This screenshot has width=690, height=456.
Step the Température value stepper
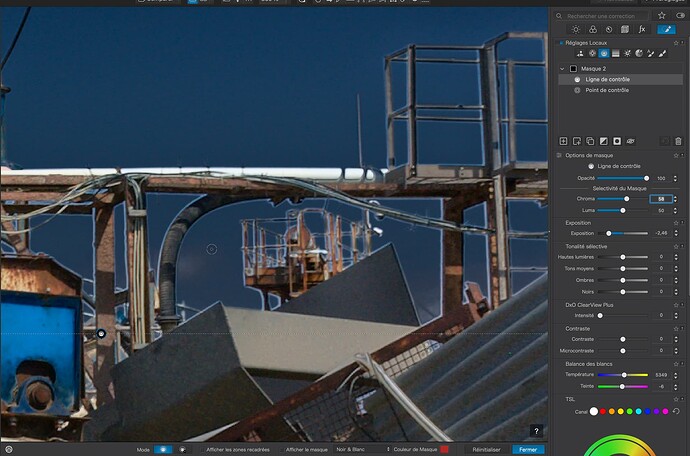pyautogui.click(x=675, y=375)
